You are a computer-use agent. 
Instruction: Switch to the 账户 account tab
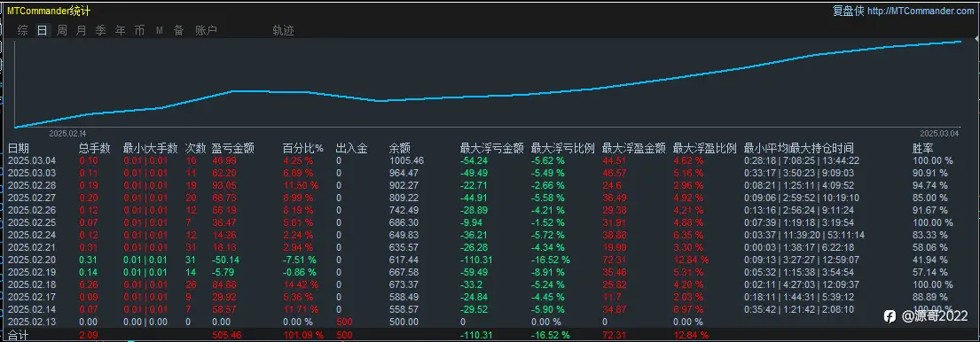pos(207,30)
